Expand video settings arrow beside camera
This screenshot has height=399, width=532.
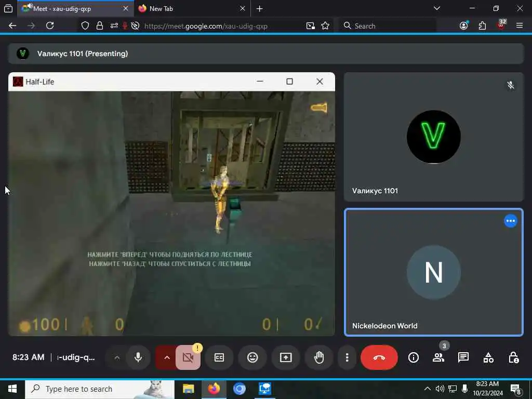167,357
